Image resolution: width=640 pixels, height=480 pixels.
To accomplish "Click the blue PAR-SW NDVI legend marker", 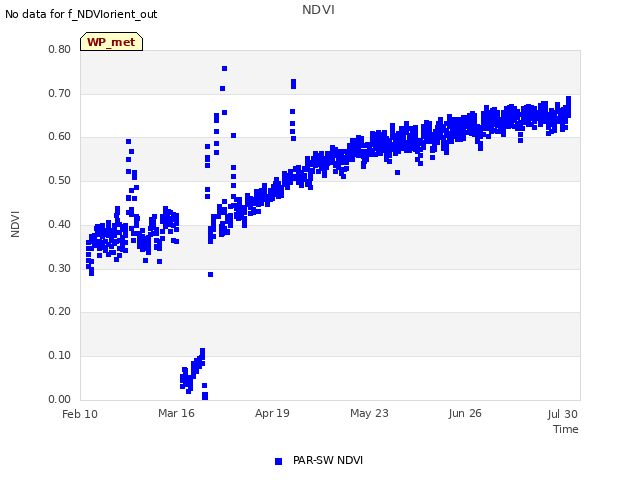I will pos(278,461).
